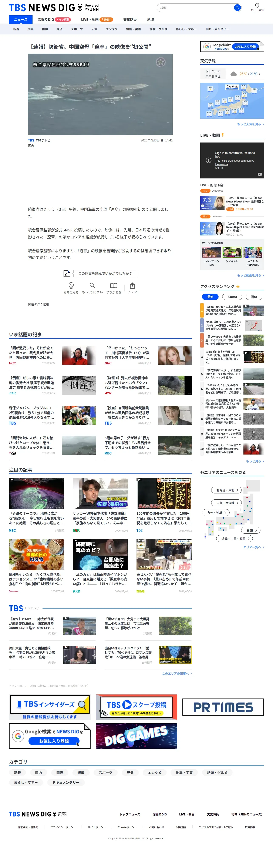
Task: Click Sign in in the video player
Action: [x=219, y=168]
